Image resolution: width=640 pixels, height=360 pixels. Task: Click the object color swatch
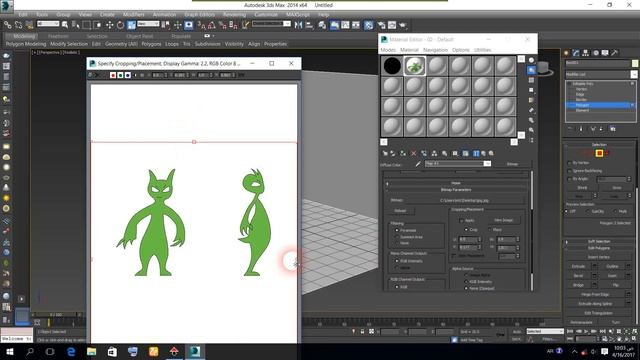click(x=635, y=63)
